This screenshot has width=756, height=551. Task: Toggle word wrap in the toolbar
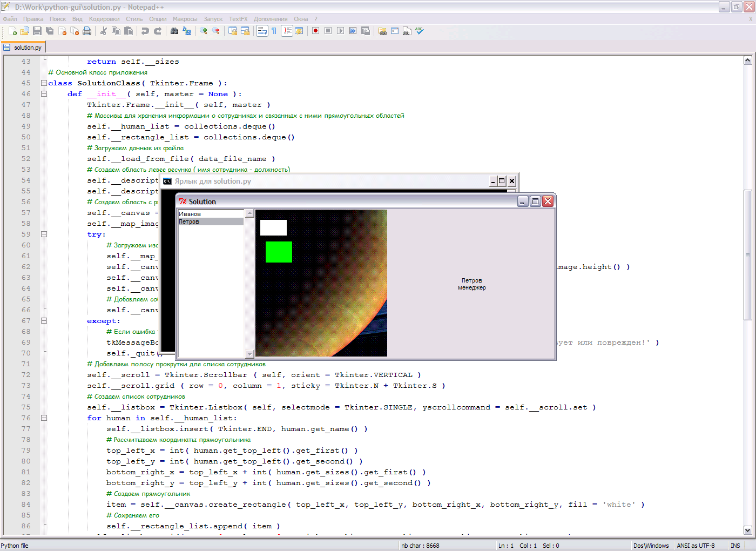pyautogui.click(x=261, y=31)
